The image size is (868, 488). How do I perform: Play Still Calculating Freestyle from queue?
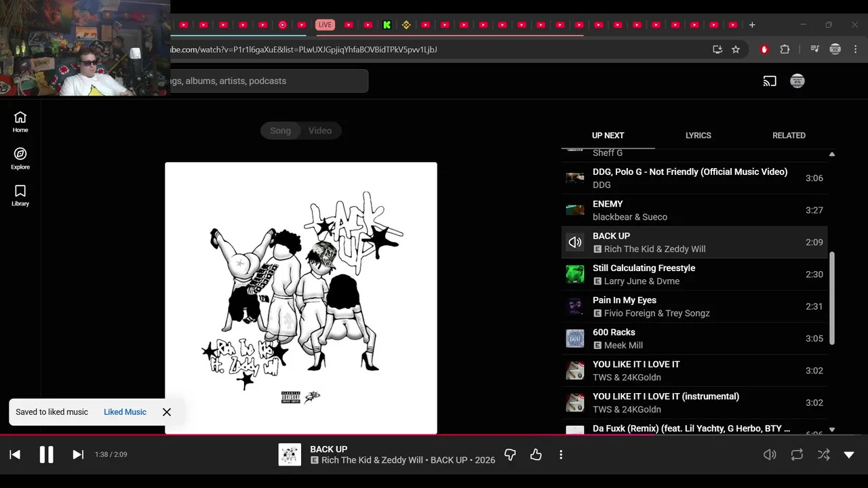click(x=694, y=274)
